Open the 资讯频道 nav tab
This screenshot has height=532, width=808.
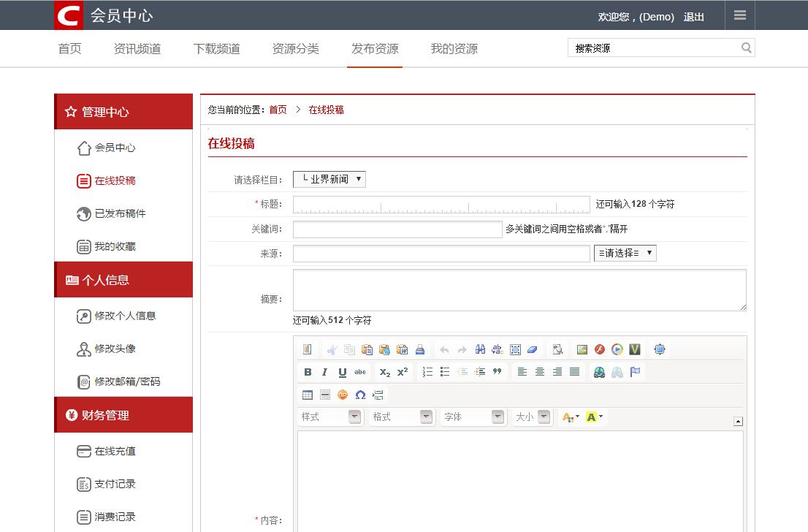click(x=137, y=49)
